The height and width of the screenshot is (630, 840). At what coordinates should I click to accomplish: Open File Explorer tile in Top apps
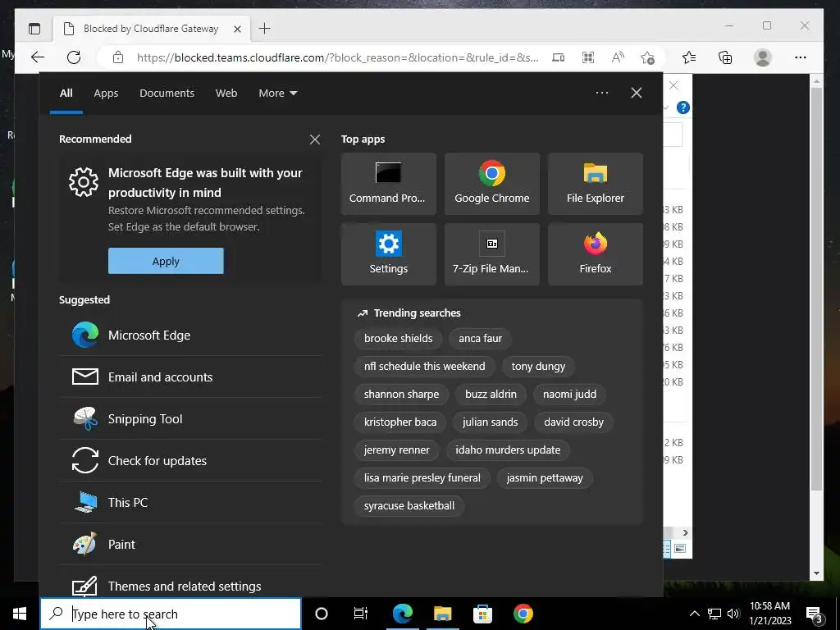596,184
